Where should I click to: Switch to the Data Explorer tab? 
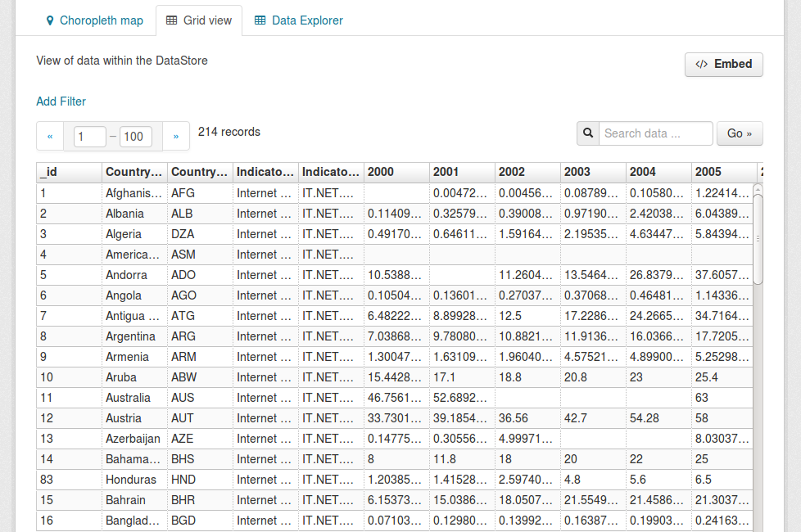click(299, 20)
